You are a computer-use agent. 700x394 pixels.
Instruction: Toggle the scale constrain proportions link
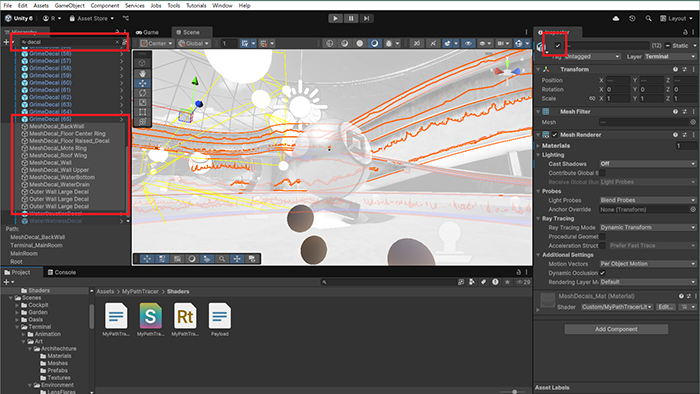point(592,99)
